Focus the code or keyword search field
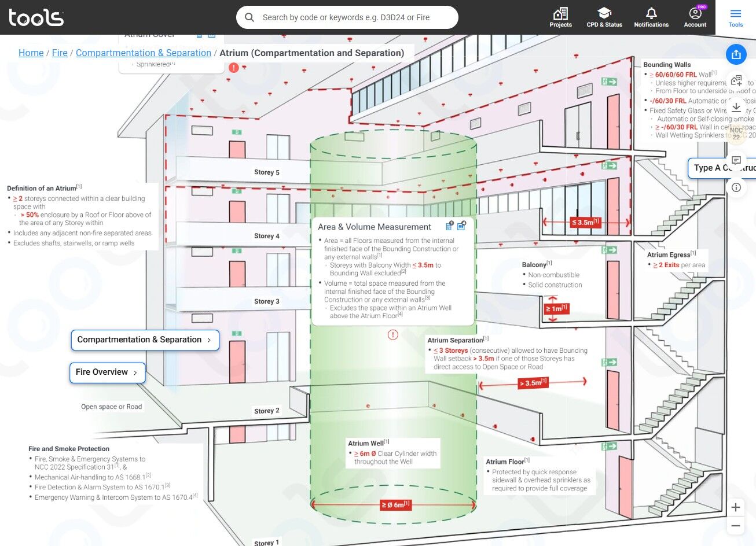Viewport: 756px width, 546px height. click(347, 17)
